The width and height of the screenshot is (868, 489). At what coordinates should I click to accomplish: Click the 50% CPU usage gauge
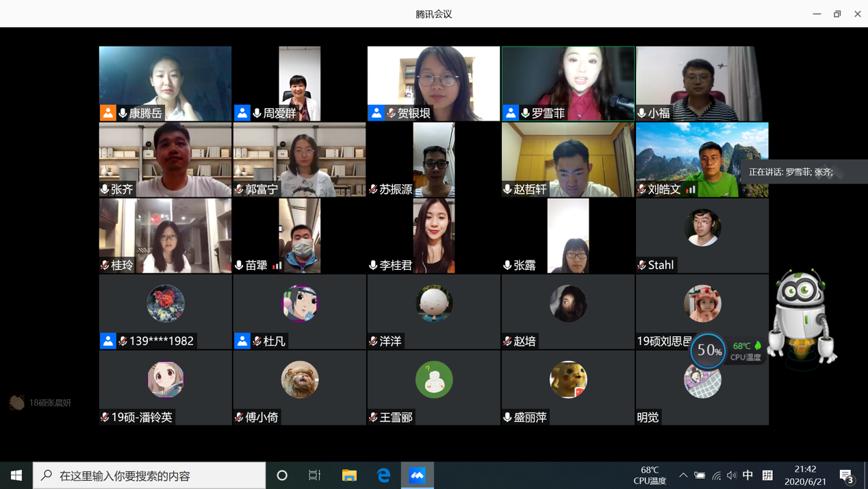708,351
